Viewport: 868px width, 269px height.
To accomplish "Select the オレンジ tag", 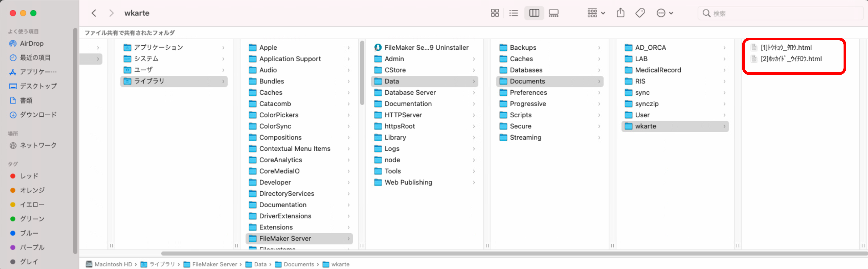I will (x=32, y=190).
